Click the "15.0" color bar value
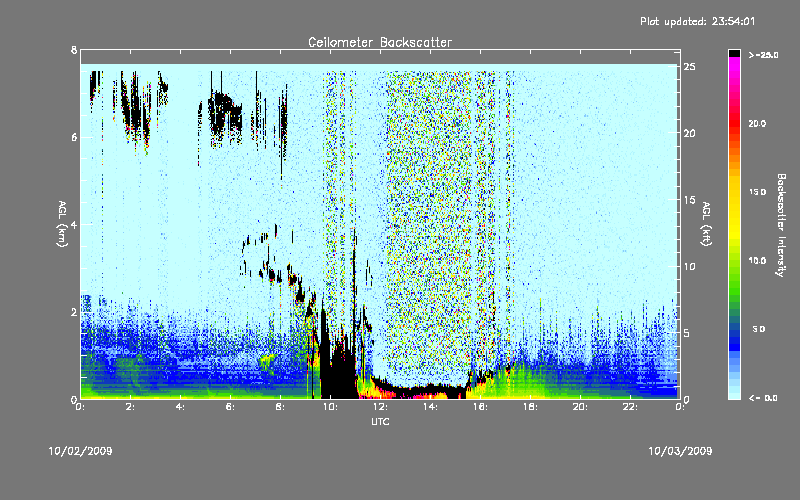Image resolution: width=800 pixels, height=500 pixels. tap(758, 192)
